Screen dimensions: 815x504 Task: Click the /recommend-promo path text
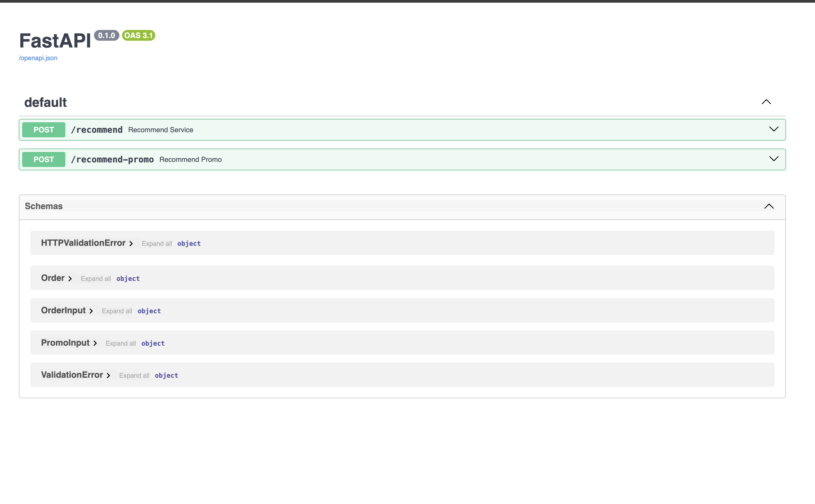click(112, 159)
